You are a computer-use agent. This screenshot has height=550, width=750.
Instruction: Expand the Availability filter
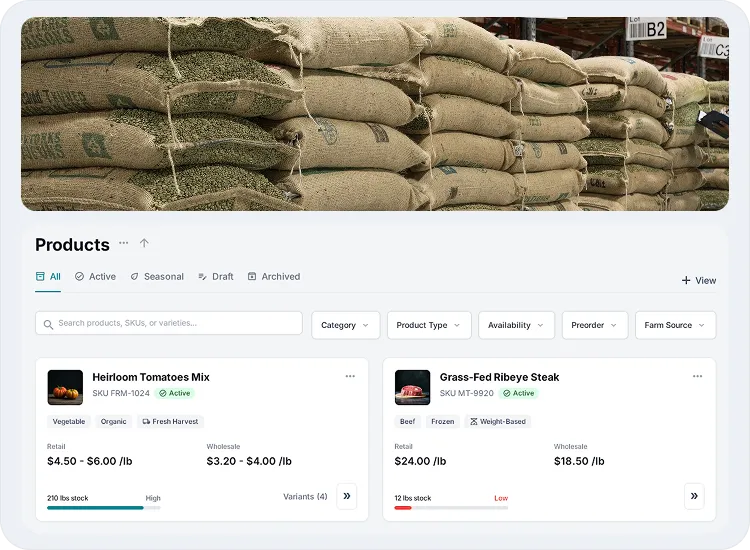tap(516, 325)
